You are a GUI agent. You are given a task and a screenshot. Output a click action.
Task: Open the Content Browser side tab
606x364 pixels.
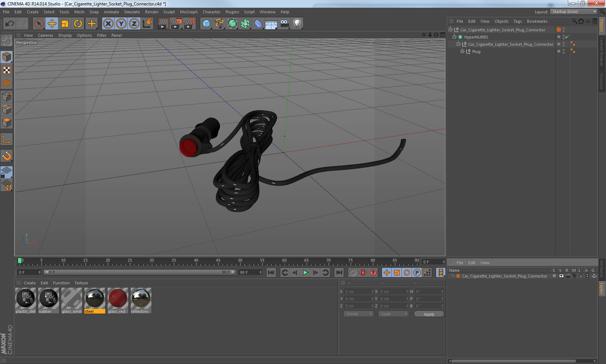602,52
